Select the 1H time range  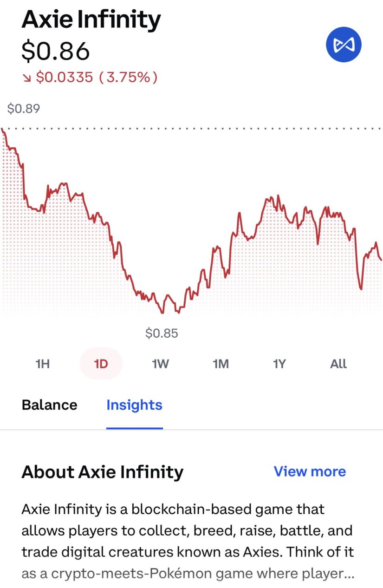[42, 364]
